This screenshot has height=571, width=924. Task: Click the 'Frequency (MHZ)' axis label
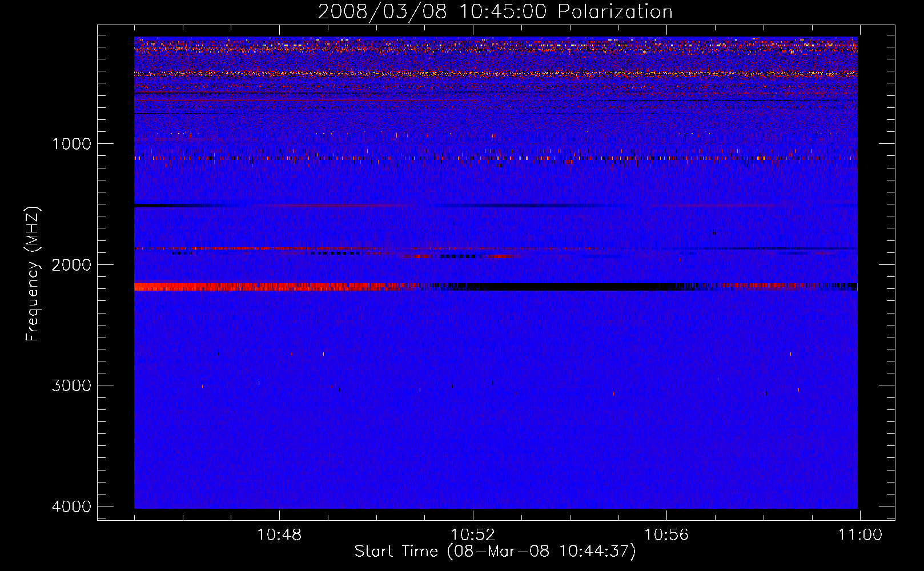click(33, 274)
